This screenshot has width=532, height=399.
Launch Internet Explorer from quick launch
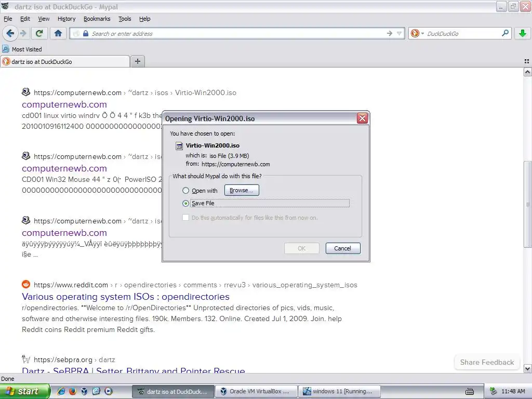(x=61, y=391)
